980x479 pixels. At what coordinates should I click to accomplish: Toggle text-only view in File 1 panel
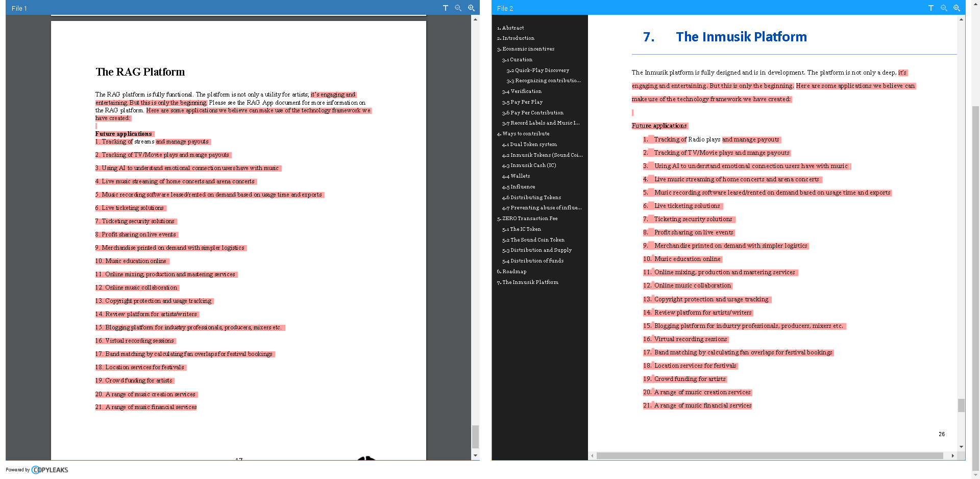445,8
